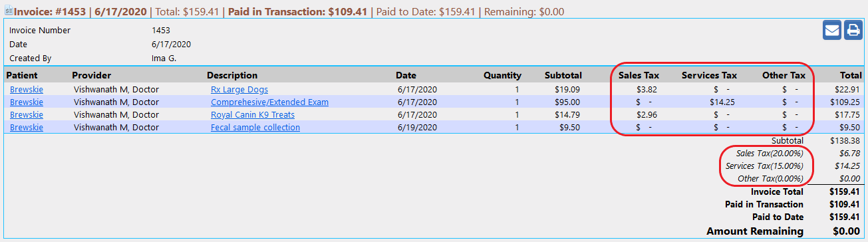Click the Other Tax column header
This screenshot has width=868, height=242.
(x=784, y=75)
